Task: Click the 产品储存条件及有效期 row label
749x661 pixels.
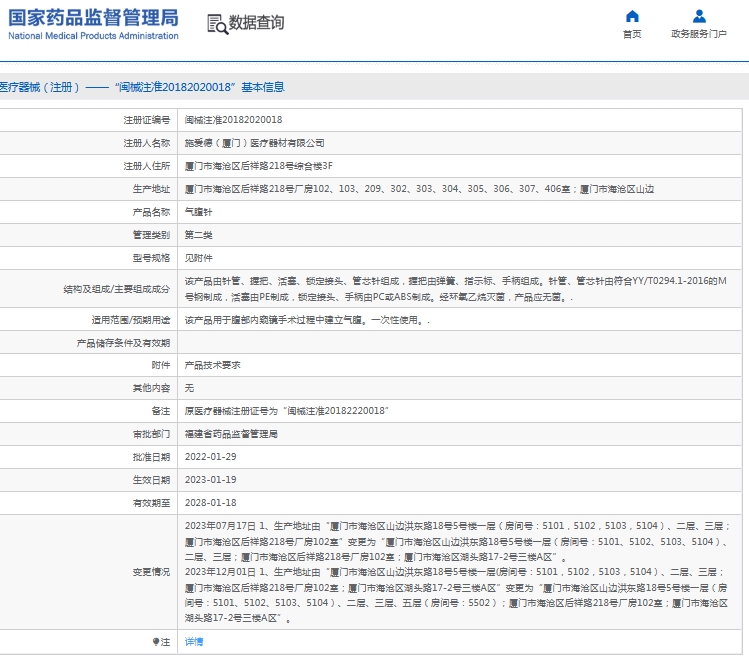Action: [123, 343]
